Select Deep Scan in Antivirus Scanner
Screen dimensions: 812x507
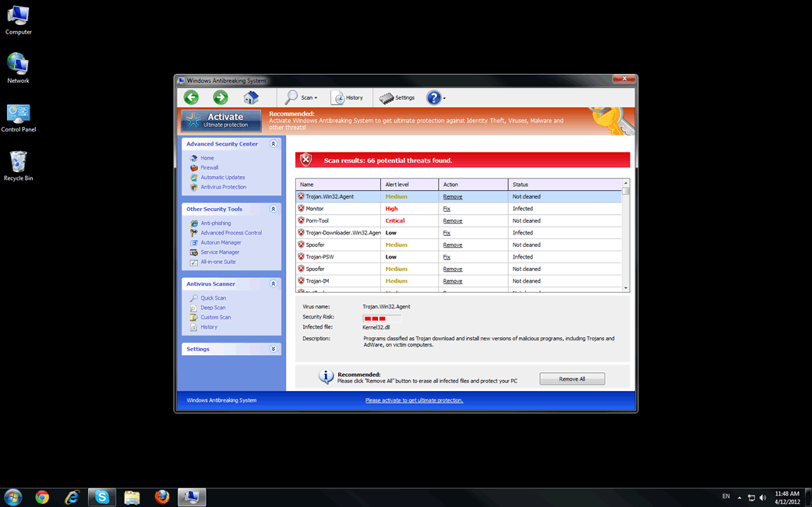[213, 308]
